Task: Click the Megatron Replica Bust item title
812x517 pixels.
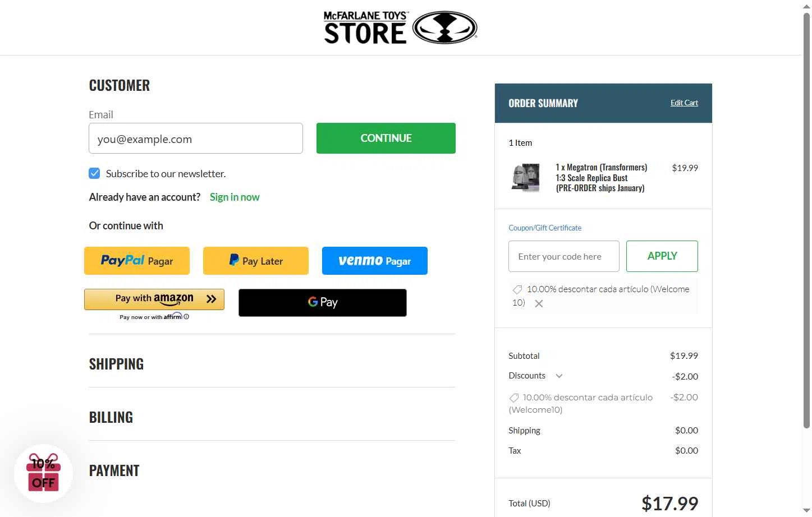Action: (601, 178)
